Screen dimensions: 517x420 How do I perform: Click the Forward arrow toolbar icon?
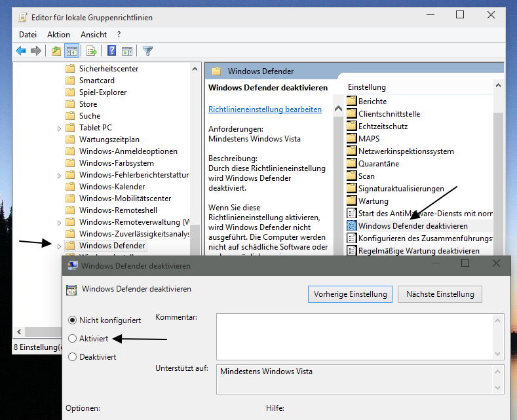tap(35, 51)
